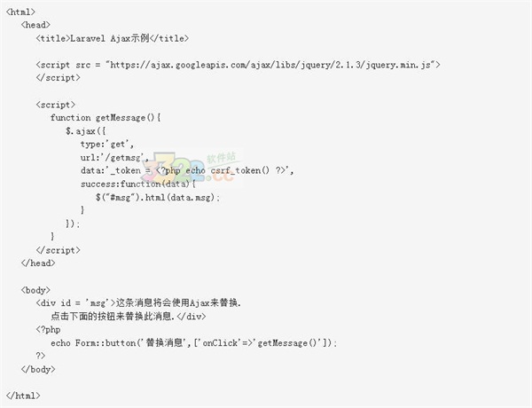Click the function getMessage() line
This screenshot has height=408, width=532.
tap(106, 118)
